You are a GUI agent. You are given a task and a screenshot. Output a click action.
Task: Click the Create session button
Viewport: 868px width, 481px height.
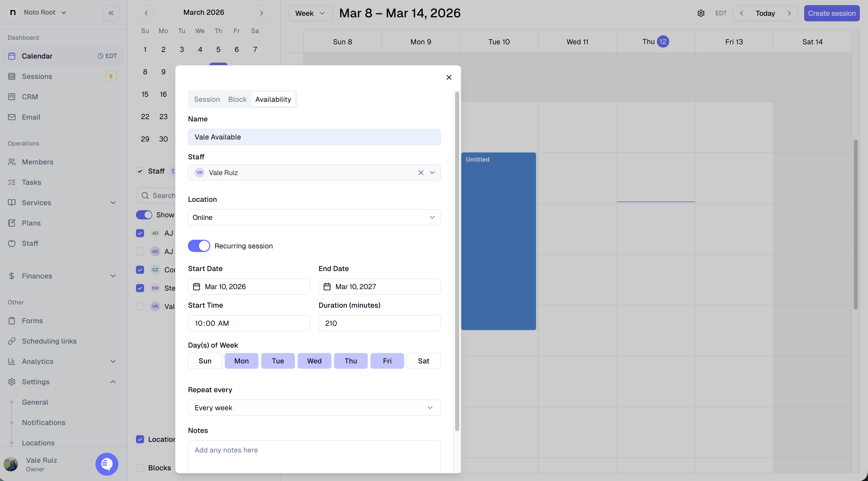pyautogui.click(x=832, y=13)
